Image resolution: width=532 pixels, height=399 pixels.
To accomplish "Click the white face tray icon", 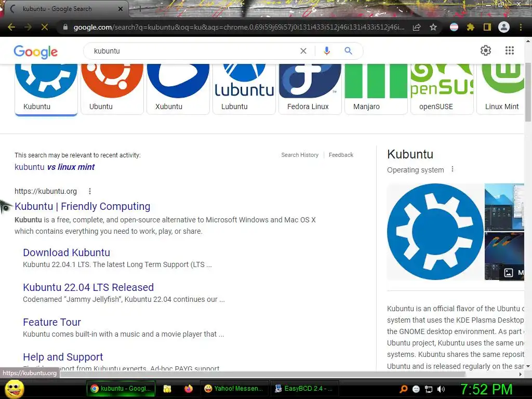I will point(416,389).
